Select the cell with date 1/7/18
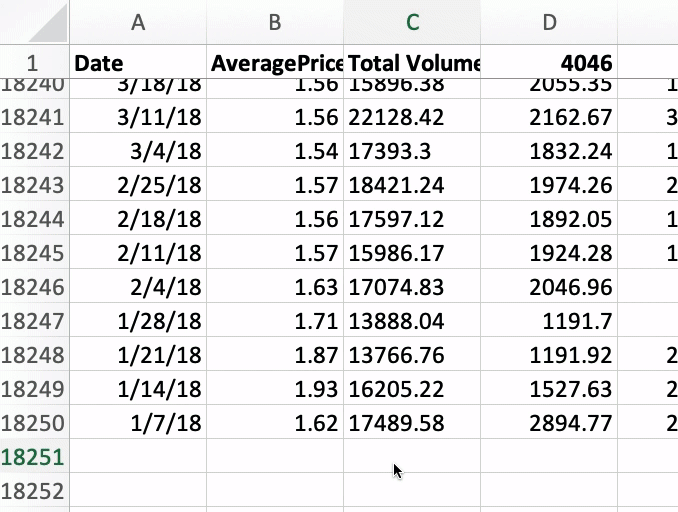This screenshot has width=678, height=512. [x=138, y=423]
